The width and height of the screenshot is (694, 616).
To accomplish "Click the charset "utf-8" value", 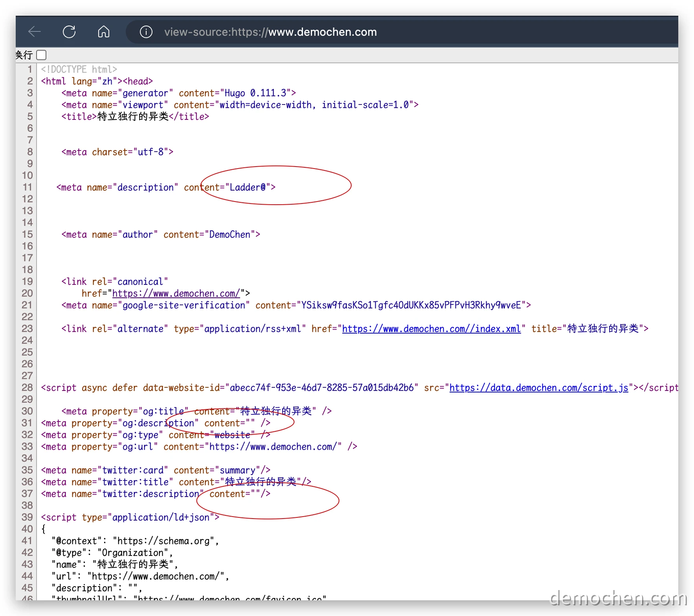I will (x=151, y=152).
